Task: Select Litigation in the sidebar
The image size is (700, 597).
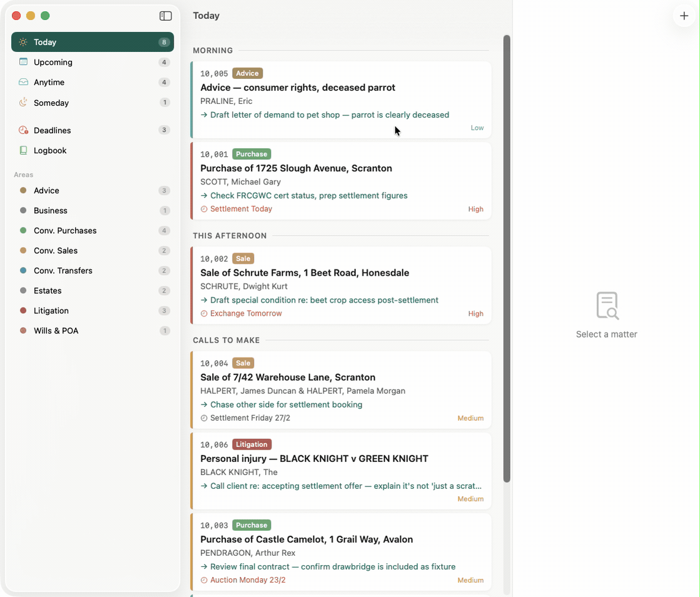Action: point(51,311)
